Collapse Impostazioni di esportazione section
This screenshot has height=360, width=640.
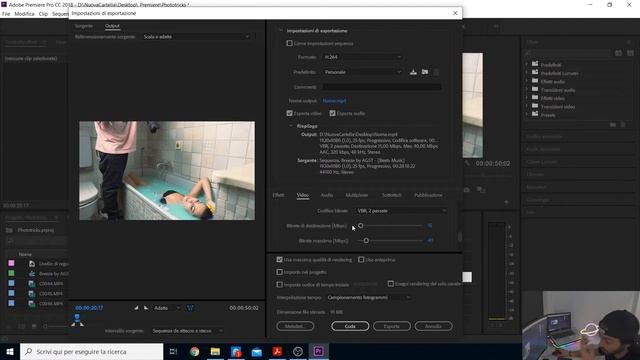[280, 31]
